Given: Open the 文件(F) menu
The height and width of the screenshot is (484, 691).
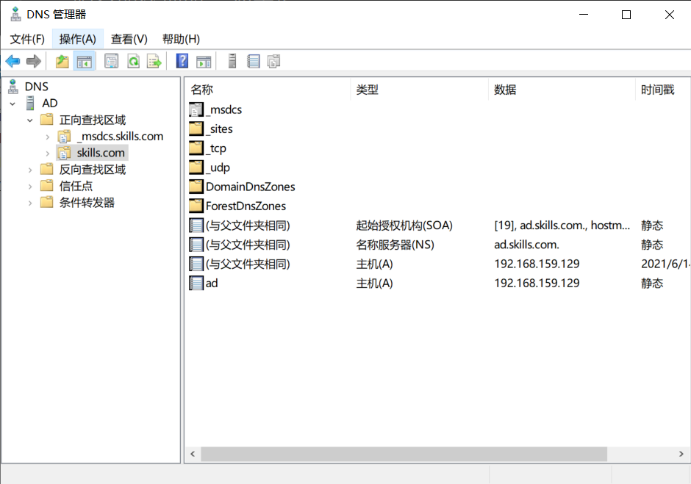Looking at the screenshot, I should (27, 39).
